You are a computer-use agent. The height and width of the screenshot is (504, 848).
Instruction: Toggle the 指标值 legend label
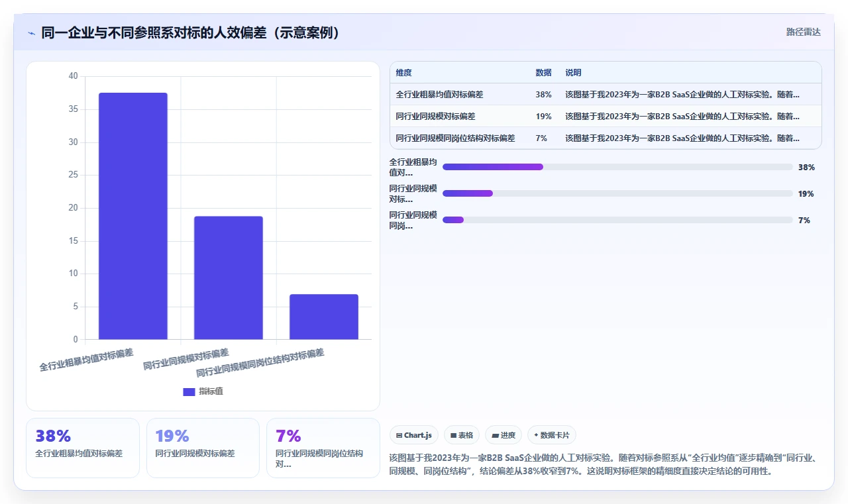[211, 391]
